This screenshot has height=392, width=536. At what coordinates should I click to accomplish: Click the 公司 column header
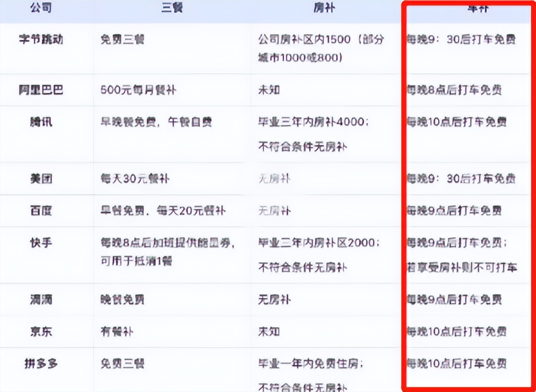(40, 7)
